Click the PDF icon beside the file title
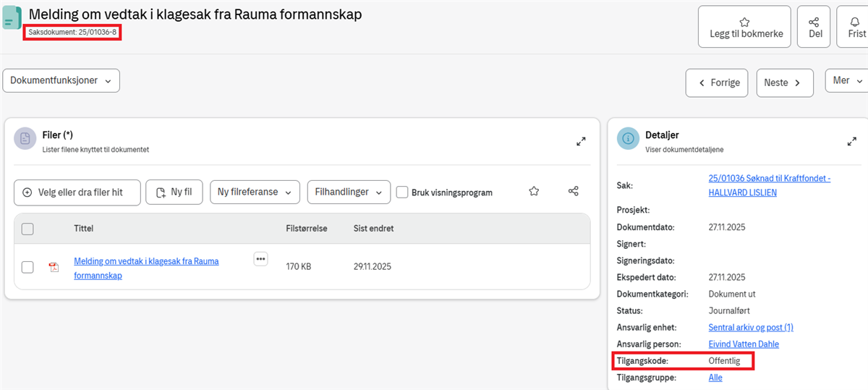The height and width of the screenshot is (390, 868). pos(54,267)
